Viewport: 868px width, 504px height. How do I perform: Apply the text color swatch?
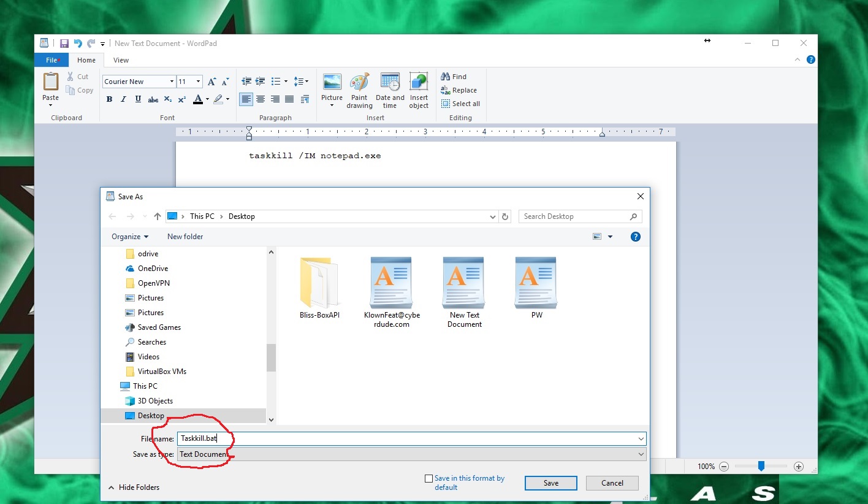197,99
